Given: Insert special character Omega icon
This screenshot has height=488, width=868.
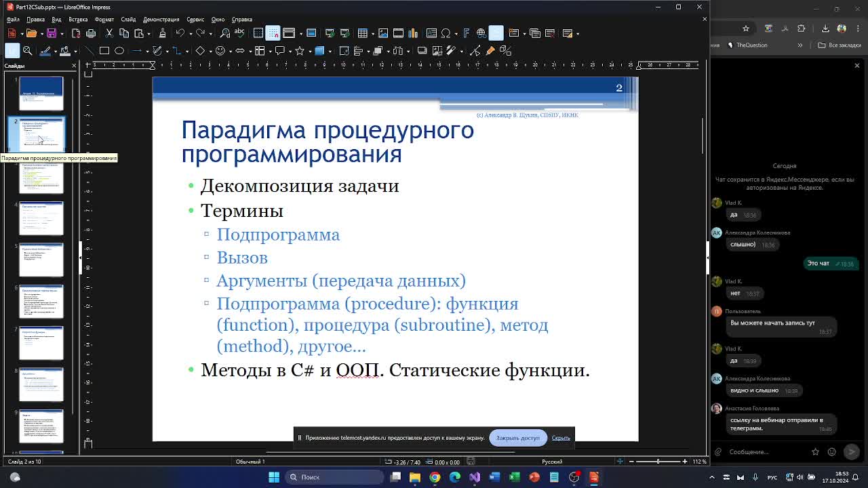Looking at the screenshot, I should (446, 33).
